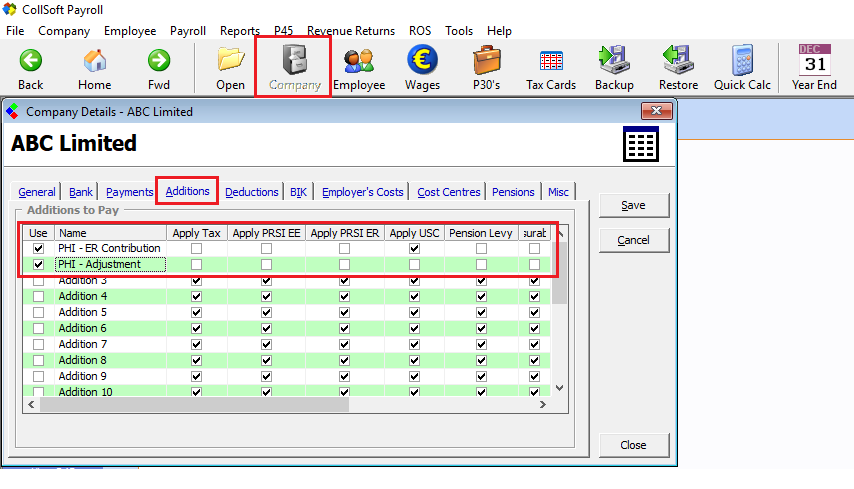
Task: Click the Save button
Action: click(x=632, y=205)
